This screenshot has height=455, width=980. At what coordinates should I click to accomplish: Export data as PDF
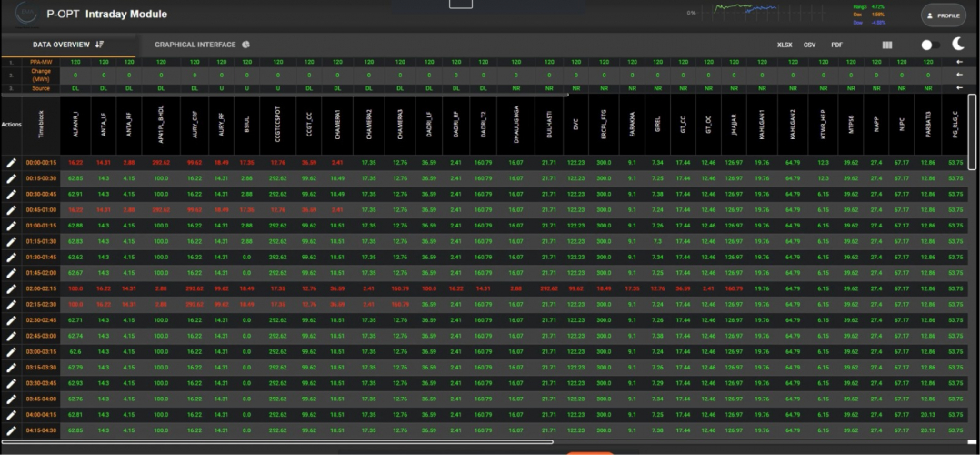tap(837, 45)
